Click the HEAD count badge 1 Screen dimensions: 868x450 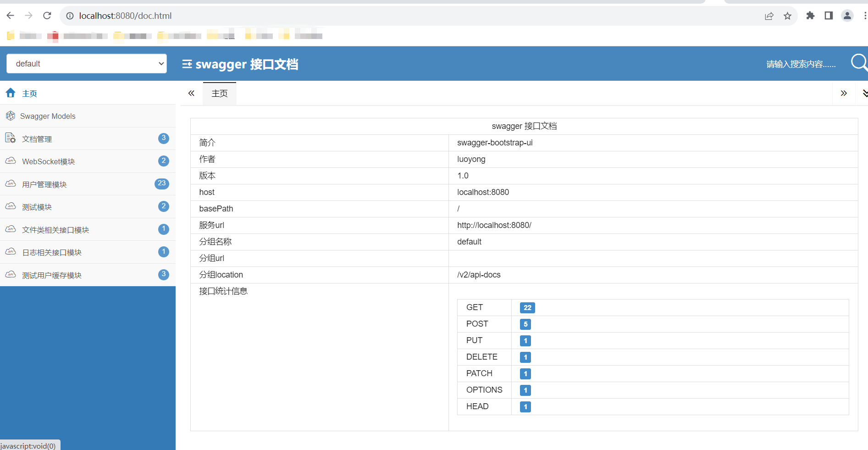(x=525, y=407)
